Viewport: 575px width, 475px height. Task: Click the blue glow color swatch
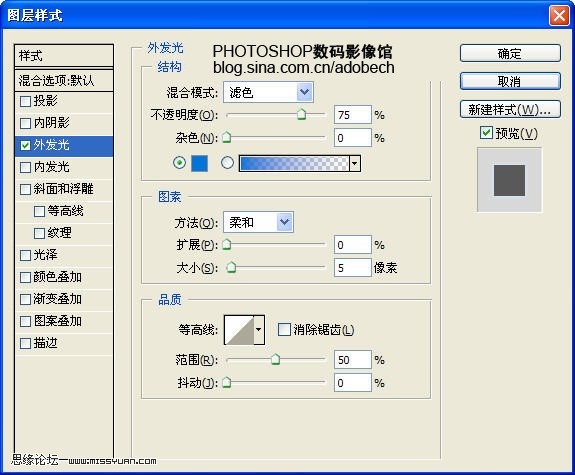tap(199, 163)
